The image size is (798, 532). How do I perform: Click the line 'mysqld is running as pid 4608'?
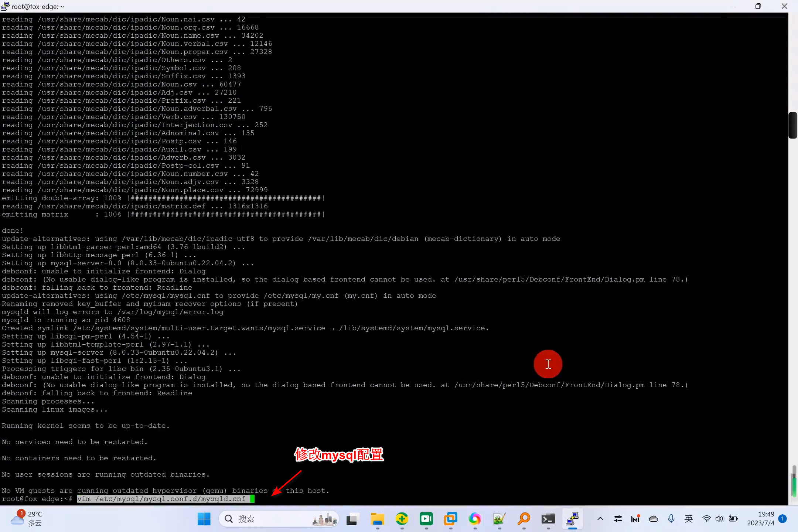[x=66, y=320]
